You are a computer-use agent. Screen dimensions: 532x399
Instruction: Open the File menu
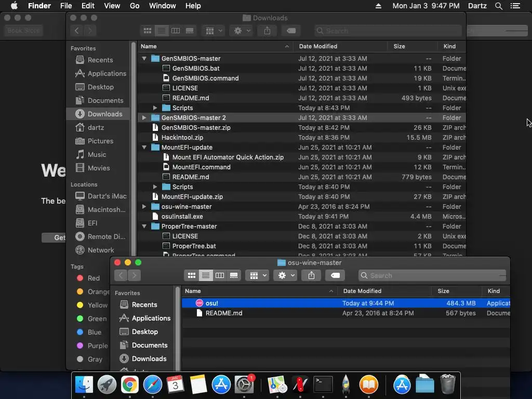point(66,6)
